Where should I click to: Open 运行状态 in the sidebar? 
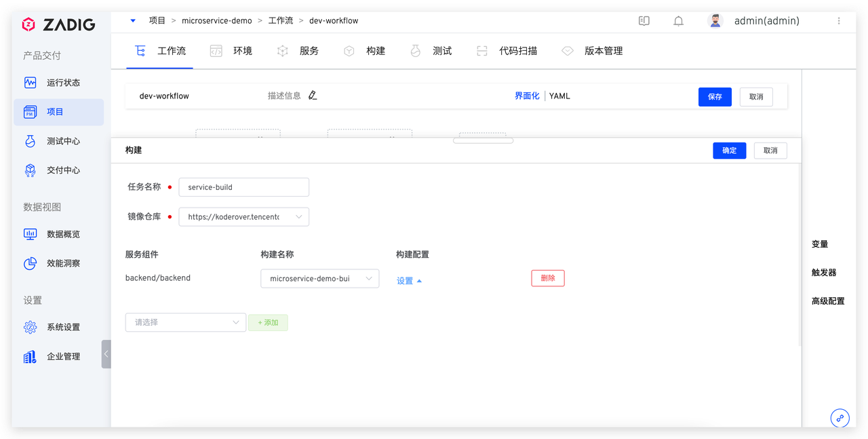tap(59, 83)
